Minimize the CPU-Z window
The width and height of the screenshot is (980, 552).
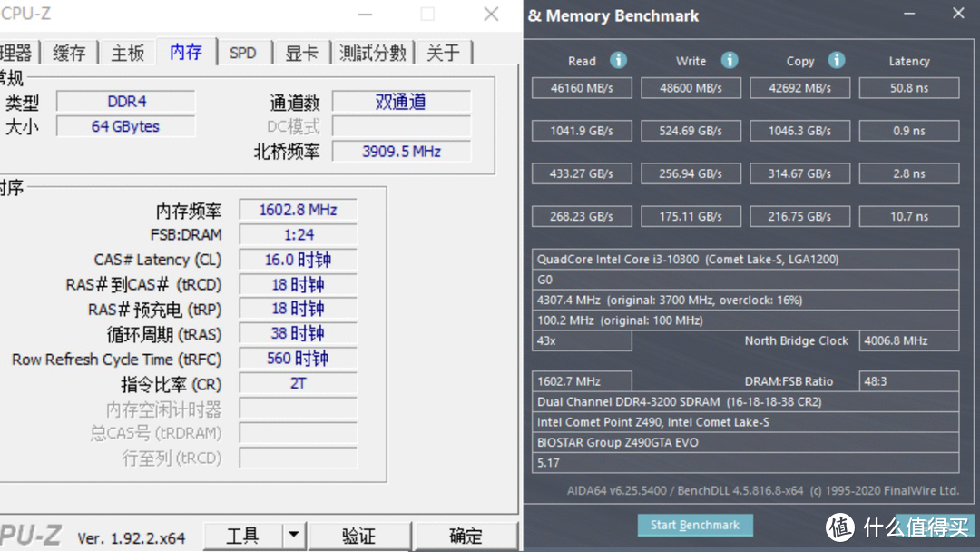pos(365,14)
